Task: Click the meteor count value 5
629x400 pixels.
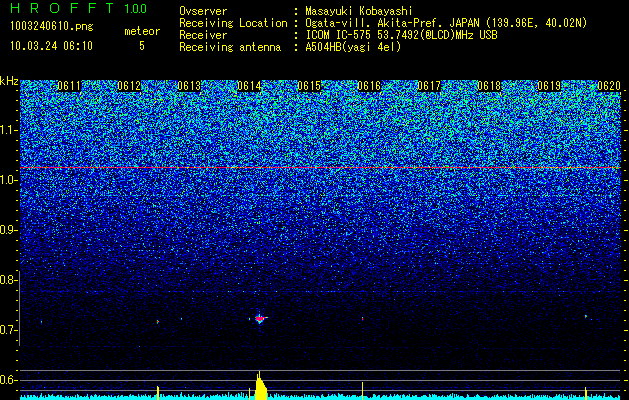Action: tap(142, 46)
